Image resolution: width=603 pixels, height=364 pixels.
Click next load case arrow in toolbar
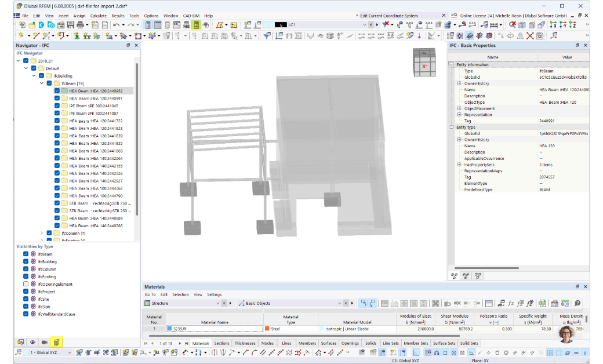click(377, 25)
